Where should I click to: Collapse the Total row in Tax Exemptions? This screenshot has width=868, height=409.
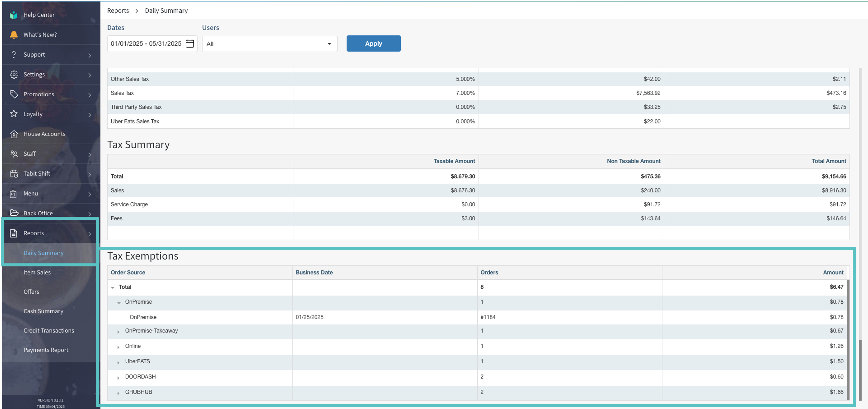click(x=113, y=288)
